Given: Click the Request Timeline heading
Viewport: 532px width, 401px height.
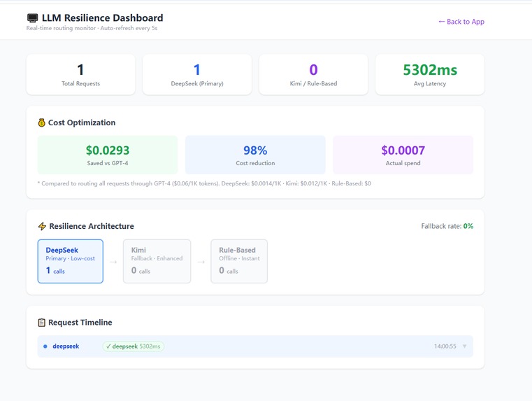Looking at the screenshot, I should coord(80,323).
